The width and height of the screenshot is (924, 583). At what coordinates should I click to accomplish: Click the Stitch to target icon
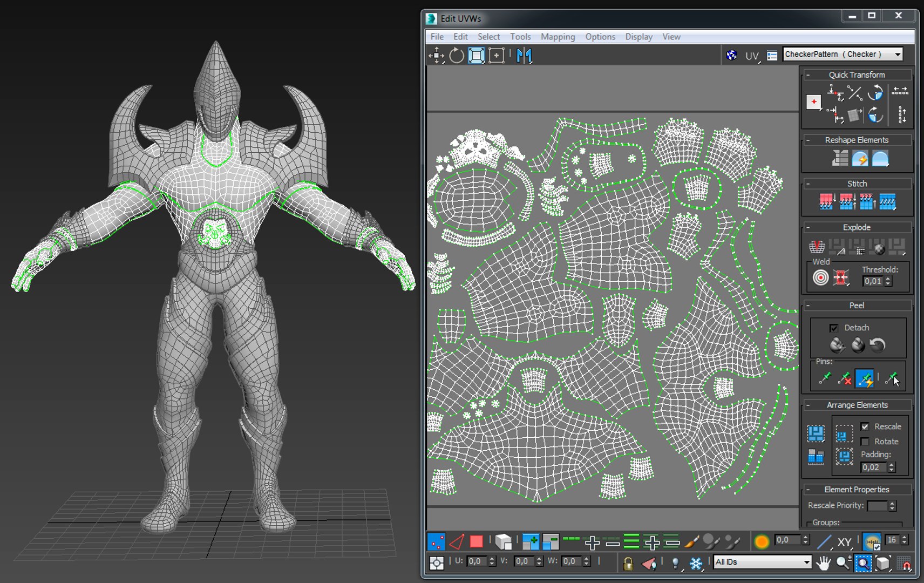pyautogui.click(x=826, y=202)
